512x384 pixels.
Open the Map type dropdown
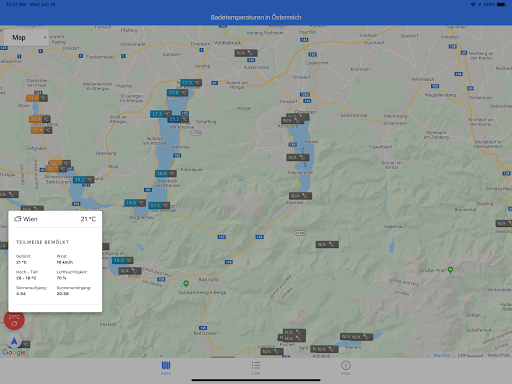click(x=27, y=38)
